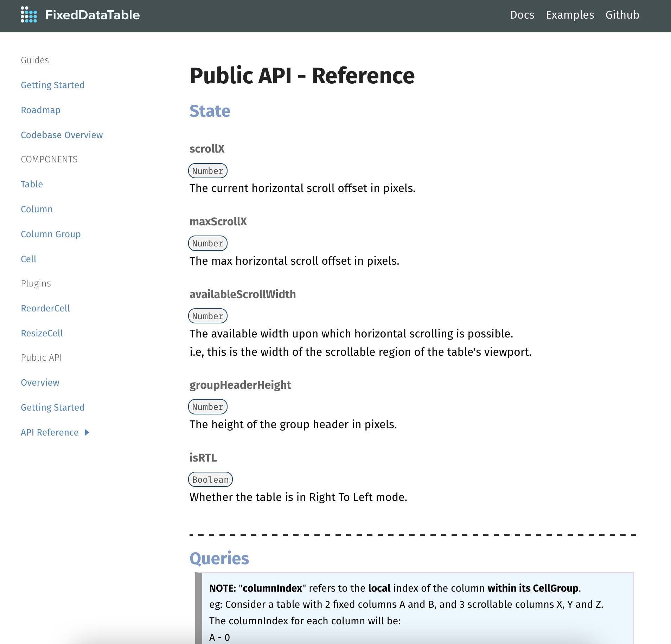Screen dimensions: 671x644
Task: Click 'The height of the group header' text
Action: 293,424
